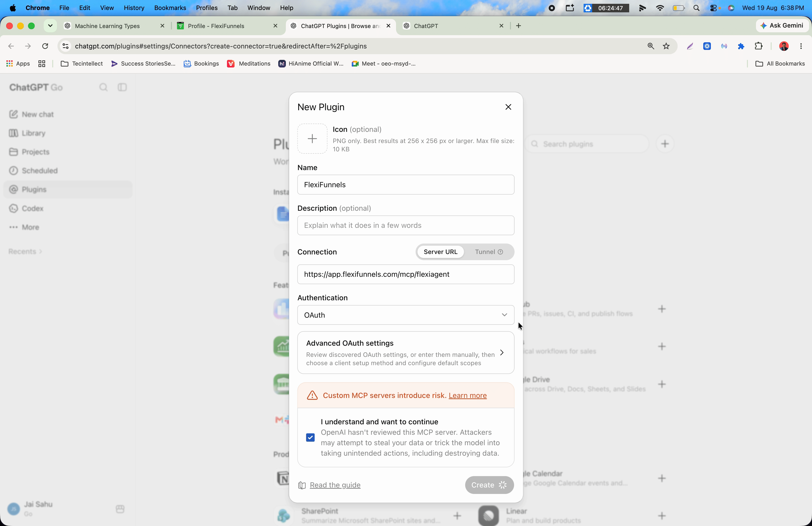Open the Tecintellect bookmarks folder
This screenshot has width=812, height=526.
pyautogui.click(x=81, y=63)
